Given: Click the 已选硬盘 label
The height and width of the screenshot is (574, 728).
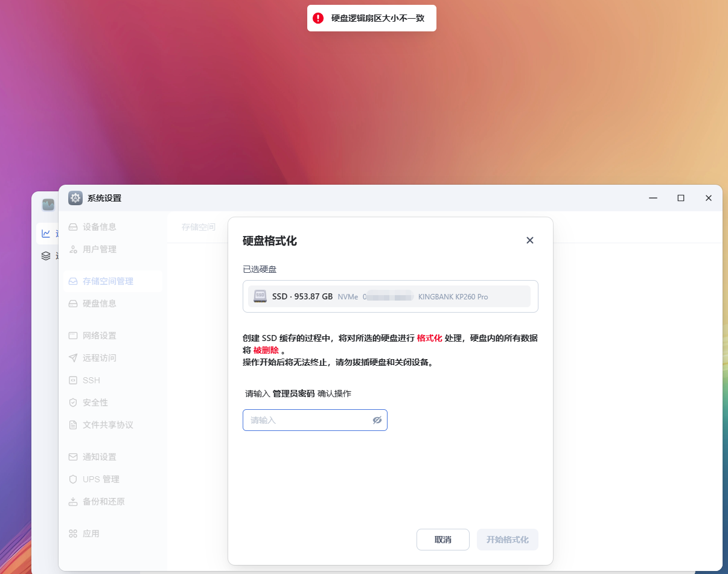Looking at the screenshot, I should click(260, 269).
